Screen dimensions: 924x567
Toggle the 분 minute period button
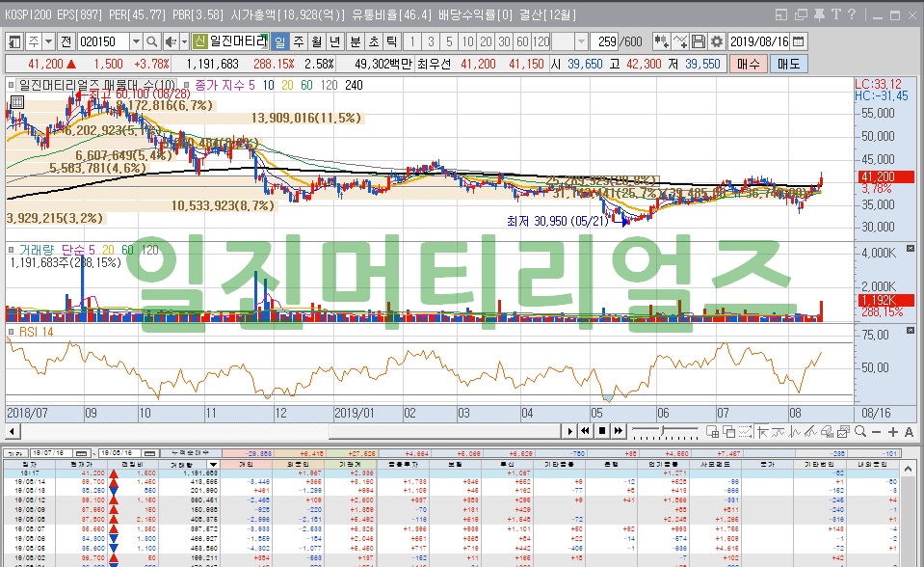[x=356, y=41]
